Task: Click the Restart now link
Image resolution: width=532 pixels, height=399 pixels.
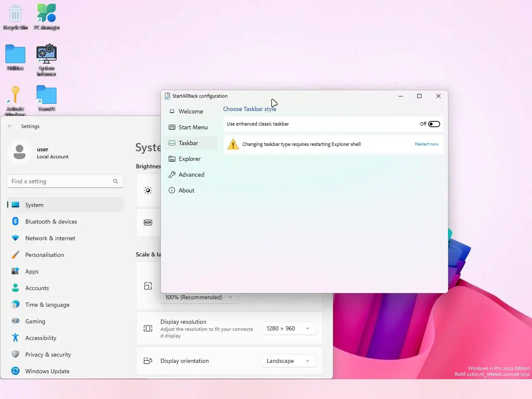Action: [426, 144]
